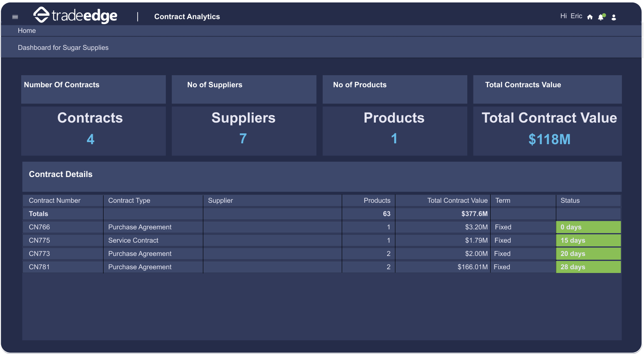Go to home via house icon
The height and width of the screenshot is (354, 644).
tap(590, 17)
